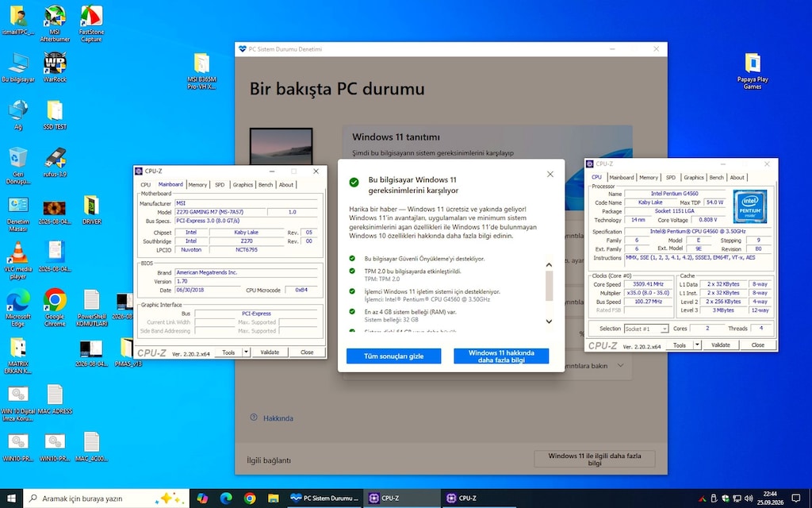Open Geri Dönüşüm recycle bin icon
This screenshot has width=812, height=508.
(x=18, y=165)
